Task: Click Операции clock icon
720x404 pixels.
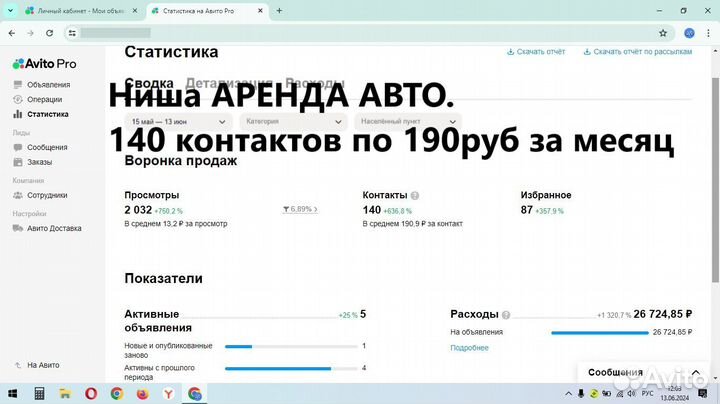Action: [18, 99]
